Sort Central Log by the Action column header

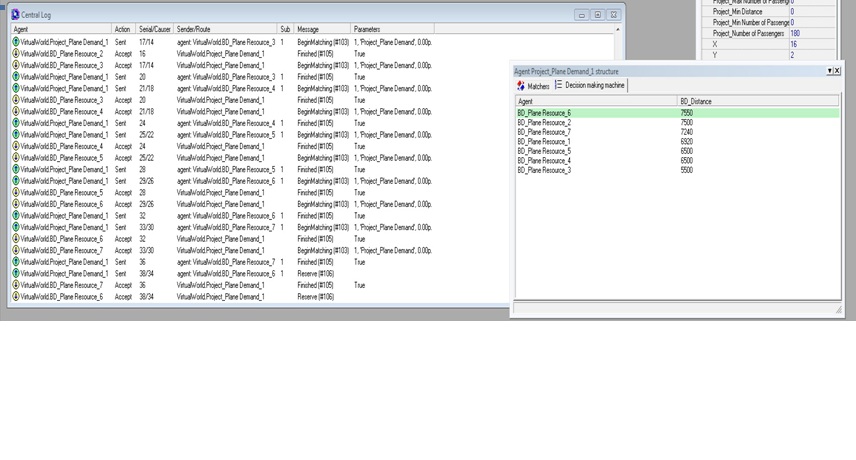(123, 29)
